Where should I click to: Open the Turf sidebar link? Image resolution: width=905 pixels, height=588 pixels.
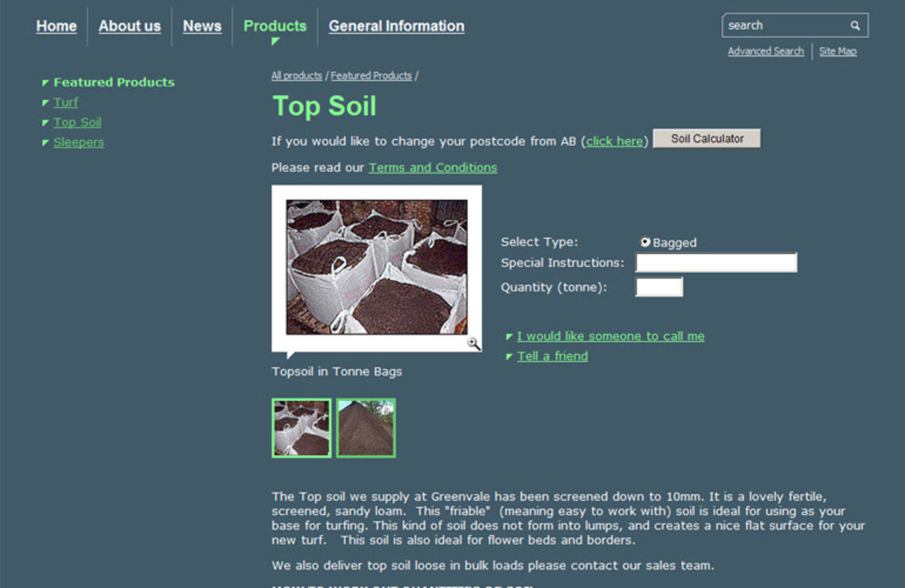pyautogui.click(x=65, y=103)
